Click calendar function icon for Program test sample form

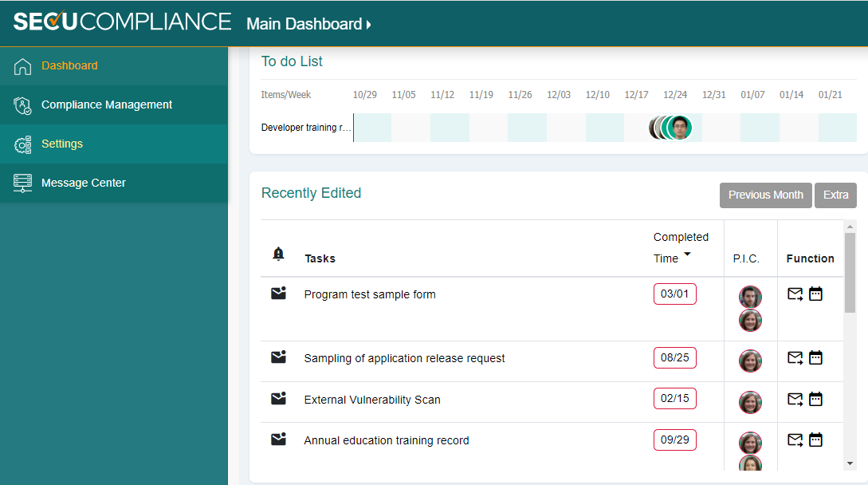pyautogui.click(x=816, y=294)
